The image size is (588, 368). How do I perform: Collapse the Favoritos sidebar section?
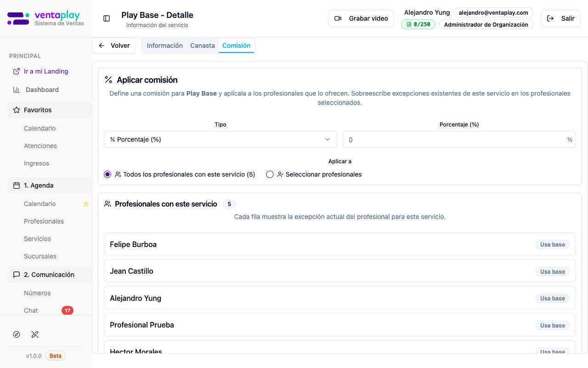click(x=50, y=110)
